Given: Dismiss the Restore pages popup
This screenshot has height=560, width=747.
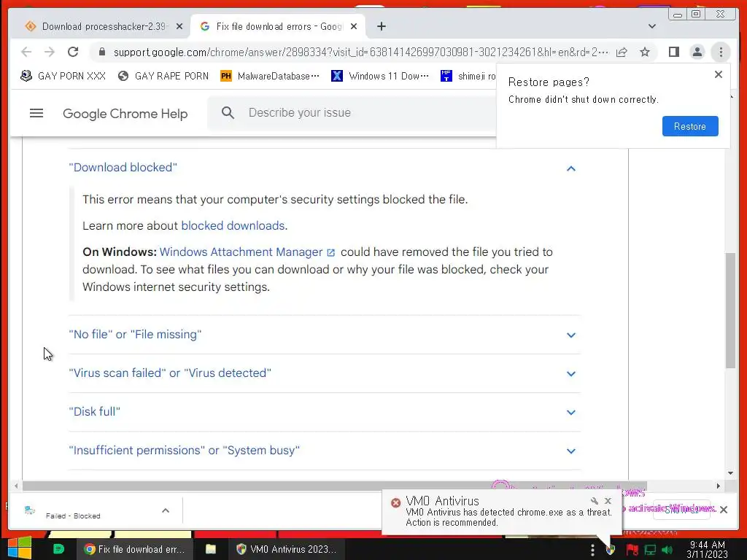Looking at the screenshot, I should [x=719, y=74].
